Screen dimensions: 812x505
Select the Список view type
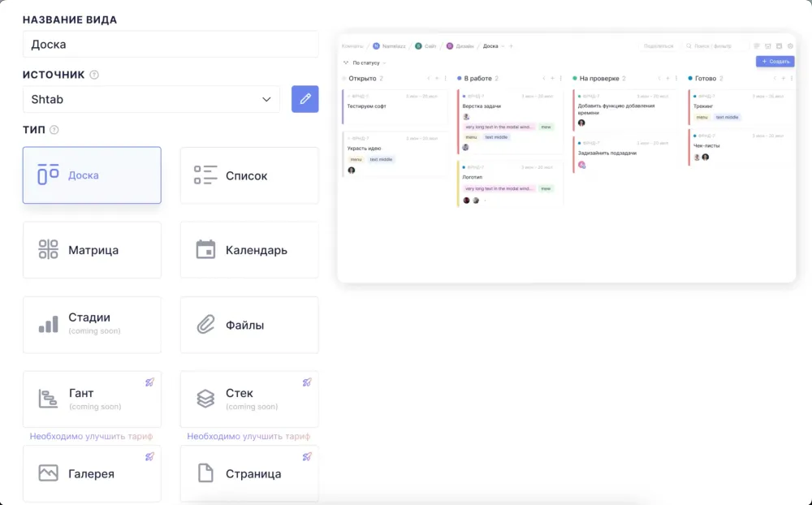point(249,175)
